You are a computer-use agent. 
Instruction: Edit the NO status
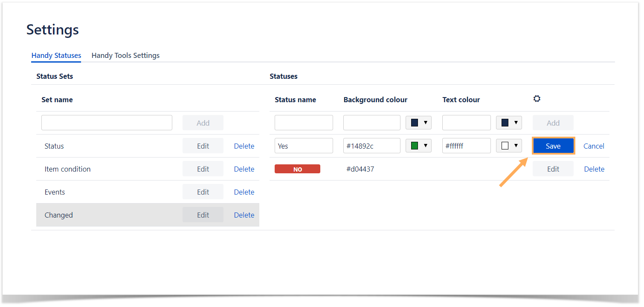pyautogui.click(x=553, y=169)
